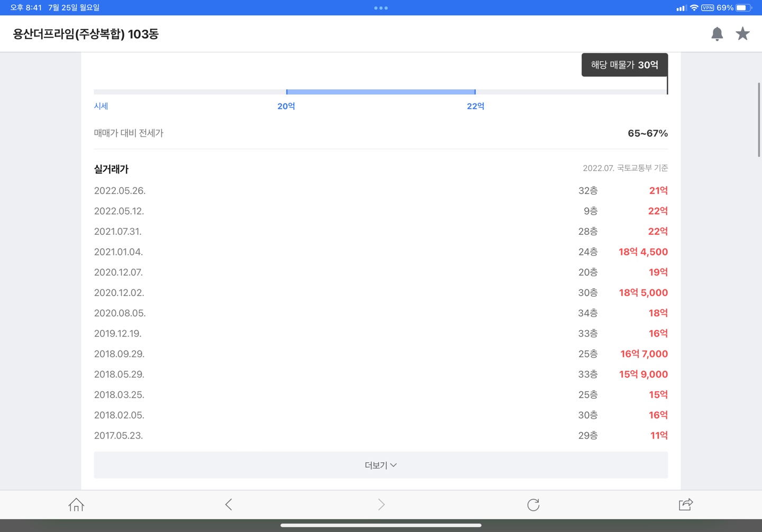
Task: Select the 2022.05.26. transaction row
Action: [381, 190]
